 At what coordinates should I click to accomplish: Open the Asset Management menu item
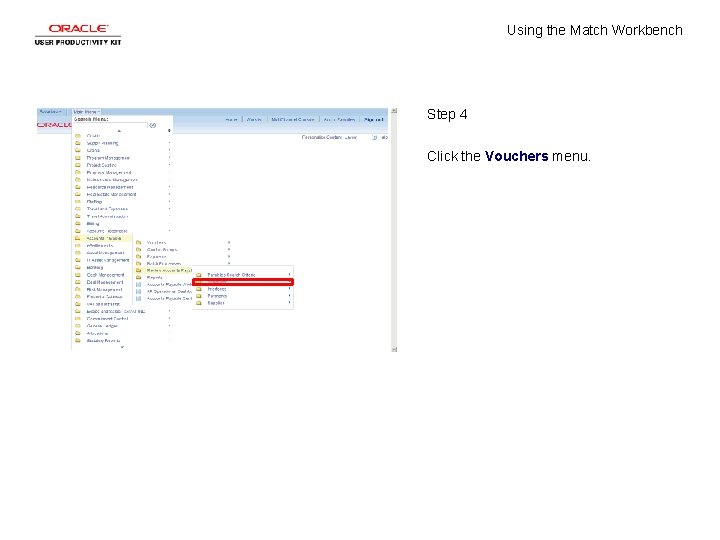coord(105,253)
